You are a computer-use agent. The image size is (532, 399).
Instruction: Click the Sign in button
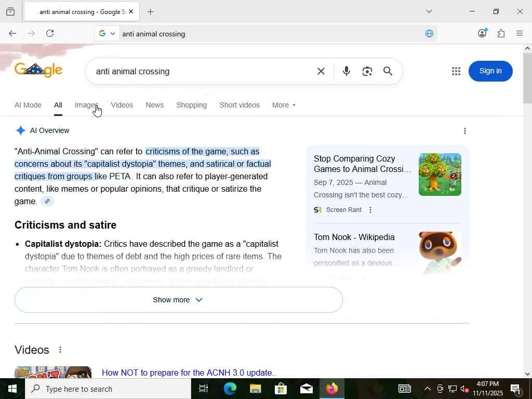490,71
